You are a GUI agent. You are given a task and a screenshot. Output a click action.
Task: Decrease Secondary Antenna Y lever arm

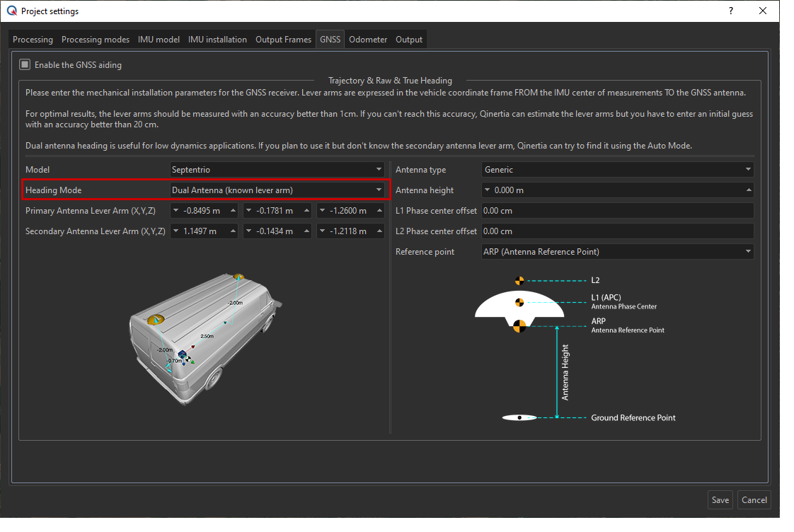point(248,231)
